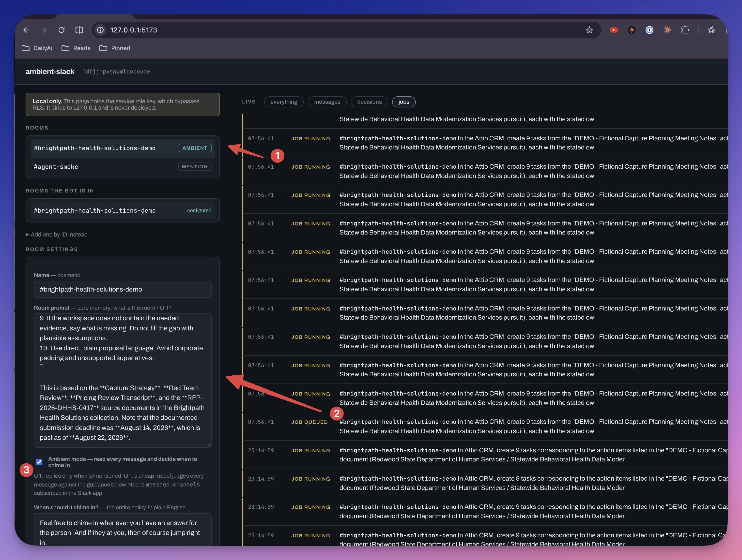Reload the page with the refresh icon
Image resolution: width=742 pixels, height=560 pixels.
point(62,30)
